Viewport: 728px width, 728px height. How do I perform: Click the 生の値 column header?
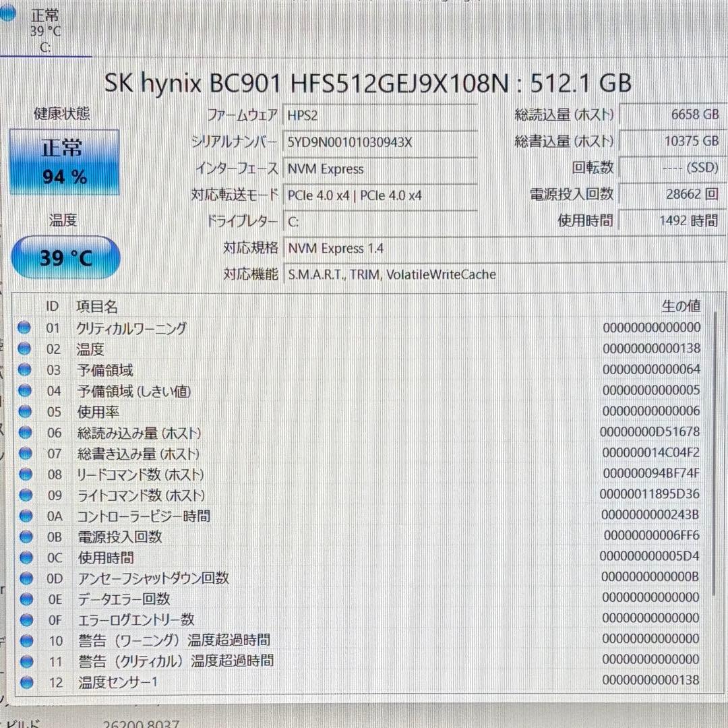click(x=681, y=306)
